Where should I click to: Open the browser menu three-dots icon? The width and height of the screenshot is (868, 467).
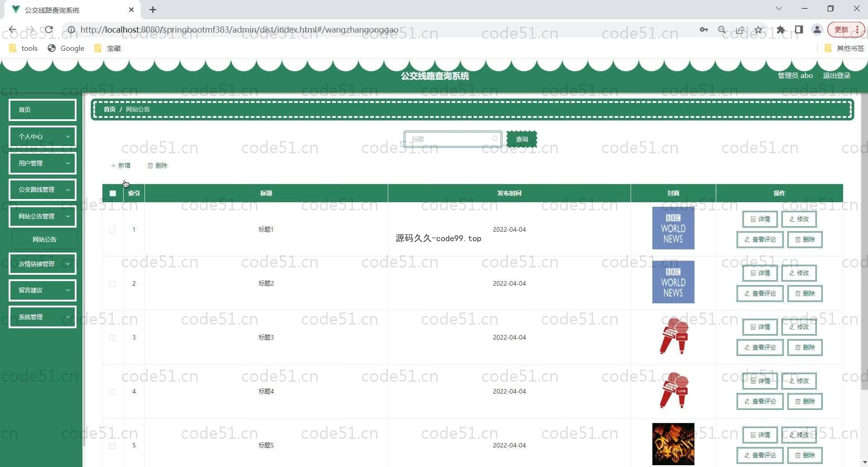point(857,29)
